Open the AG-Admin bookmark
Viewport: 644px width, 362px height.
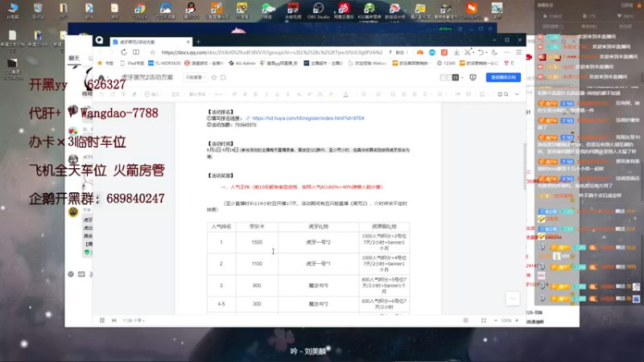[242, 64]
